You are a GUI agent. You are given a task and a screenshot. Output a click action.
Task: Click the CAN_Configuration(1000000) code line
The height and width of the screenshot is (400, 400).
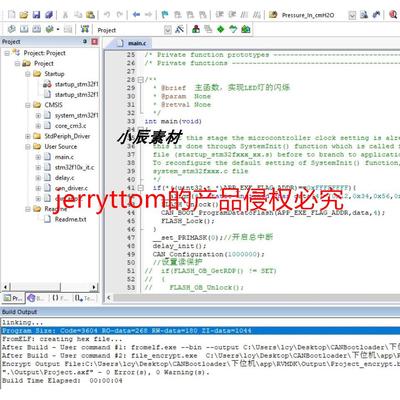[208, 254]
